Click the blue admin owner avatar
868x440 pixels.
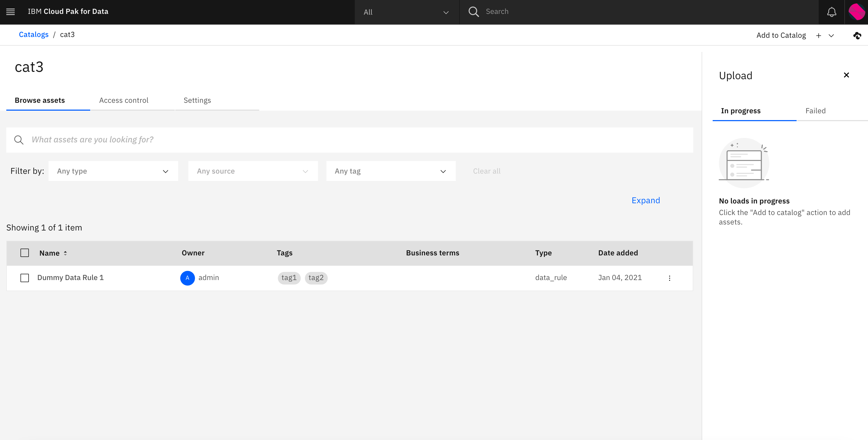point(187,278)
